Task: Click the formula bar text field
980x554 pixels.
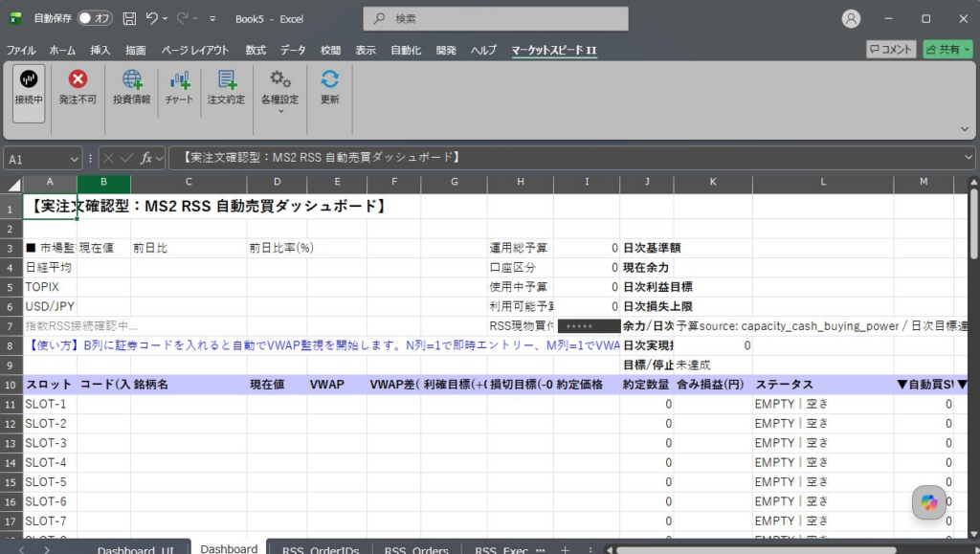Action: click(x=566, y=157)
